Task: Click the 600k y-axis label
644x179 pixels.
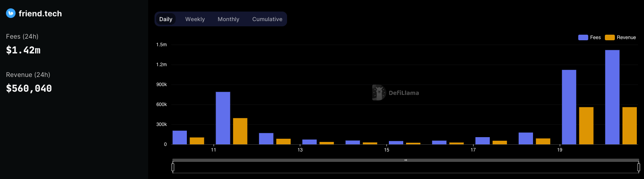Action: [162, 104]
